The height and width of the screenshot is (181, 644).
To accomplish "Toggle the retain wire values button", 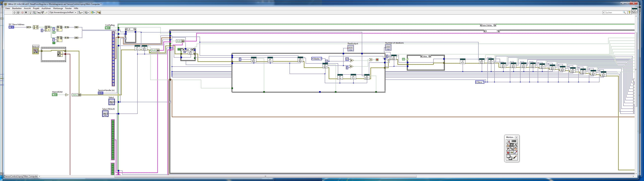I will tap(35, 13).
